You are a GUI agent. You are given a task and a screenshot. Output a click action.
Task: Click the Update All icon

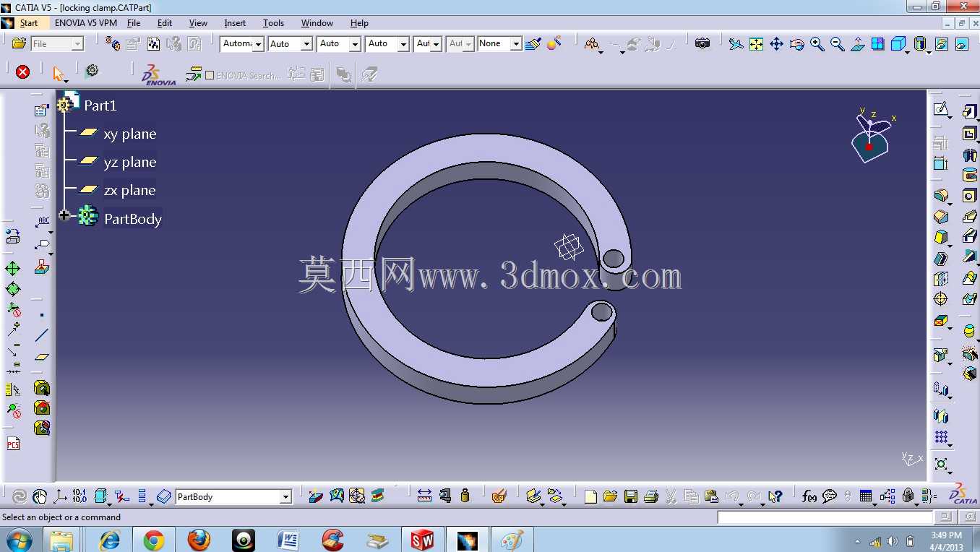(x=20, y=496)
